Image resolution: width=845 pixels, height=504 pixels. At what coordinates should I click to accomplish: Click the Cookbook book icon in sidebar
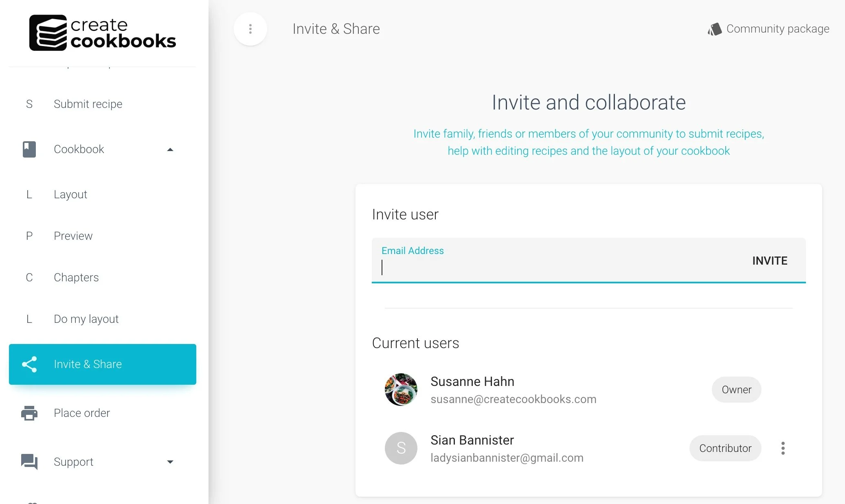29,149
